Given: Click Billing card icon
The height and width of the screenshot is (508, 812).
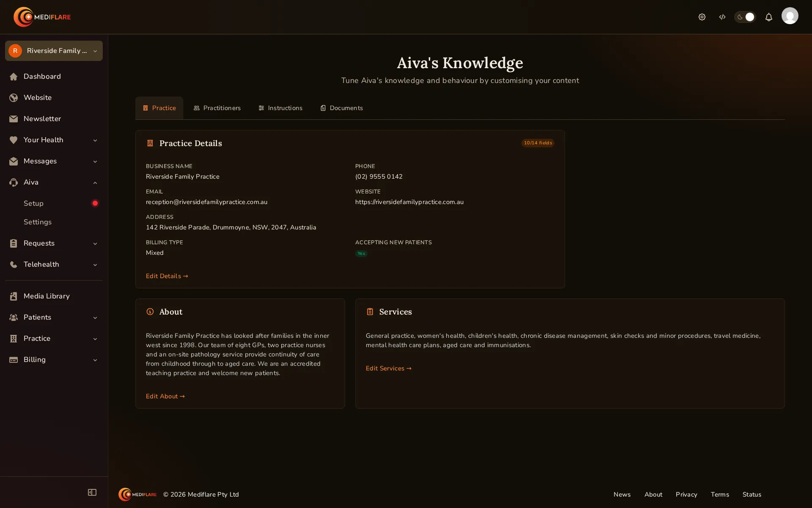Looking at the screenshot, I should click(x=14, y=360).
